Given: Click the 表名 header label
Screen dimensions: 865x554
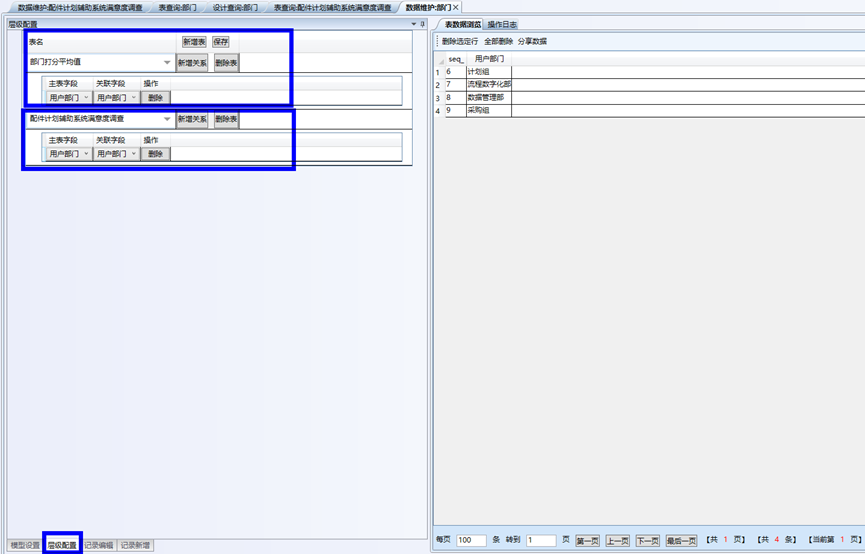Looking at the screenshot, I should tap(36, 42).
